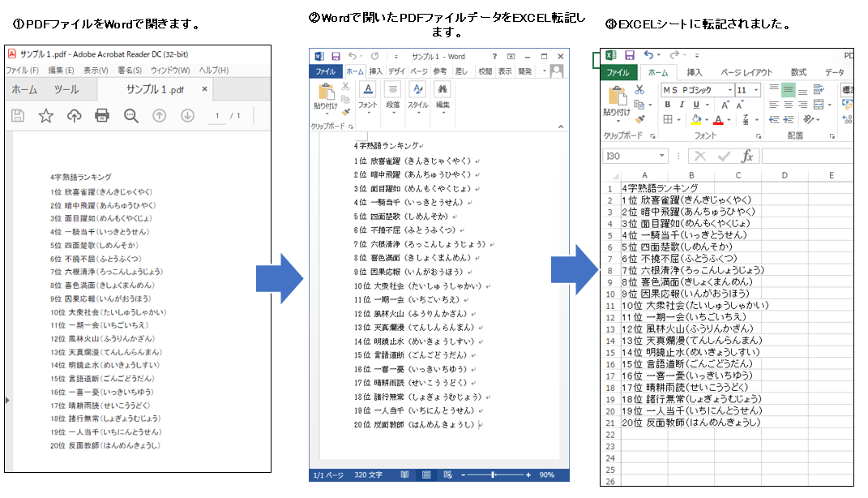This screenshot has width=868, height=498.
Task: Click the cut scissors icon in Excel
Action: 639,89
